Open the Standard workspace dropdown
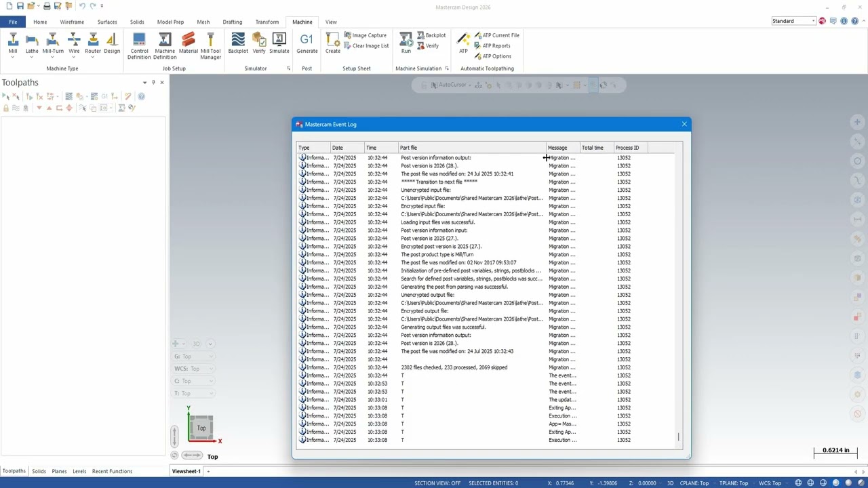868x488 pixels. point(793,21)
